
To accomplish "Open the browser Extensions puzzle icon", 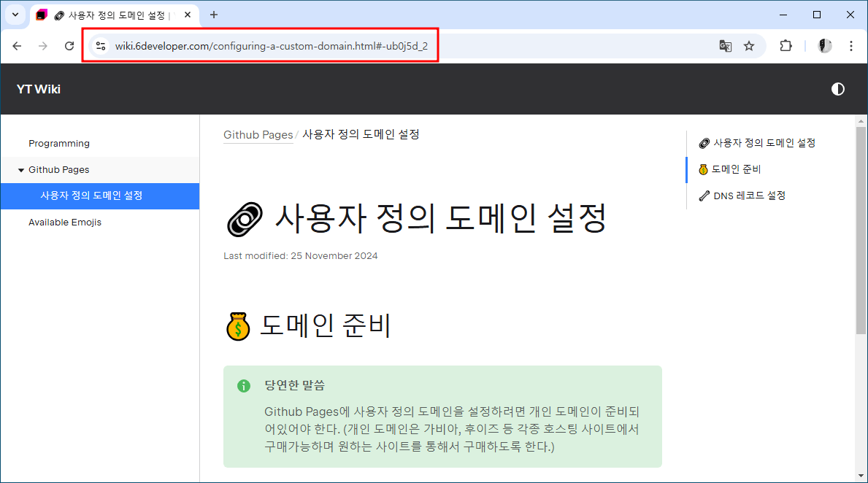I will [x=786, y=46].
